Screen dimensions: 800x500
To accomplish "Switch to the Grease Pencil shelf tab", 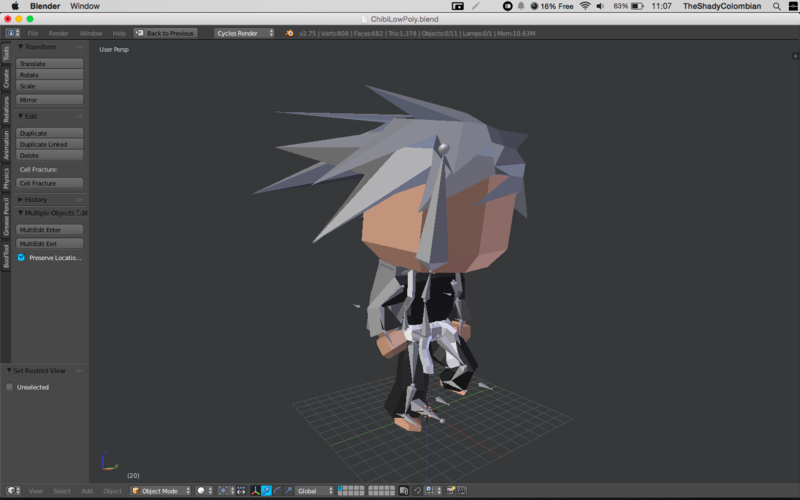I will (6, 217).
